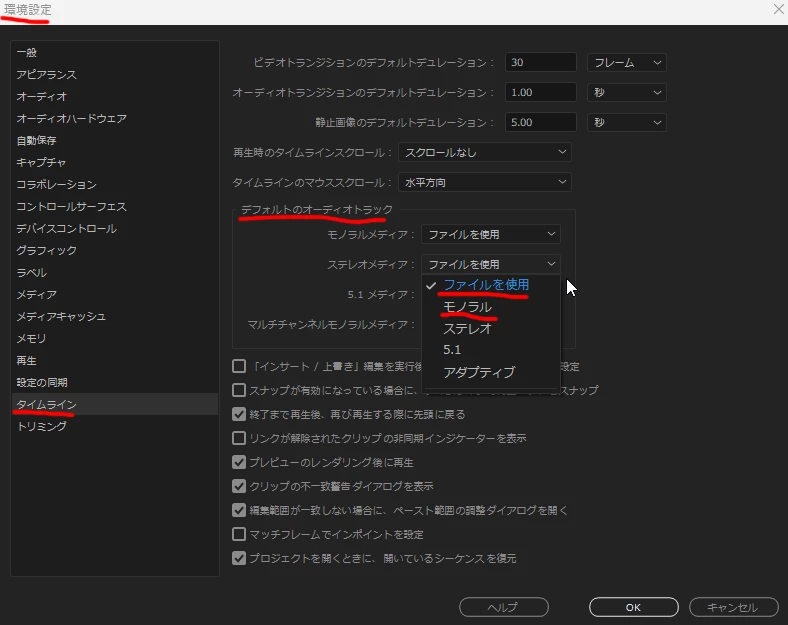Uncheck ペースト範囲の調整ダイアログを開く option

pyautogui.click(x=239, y=510)
